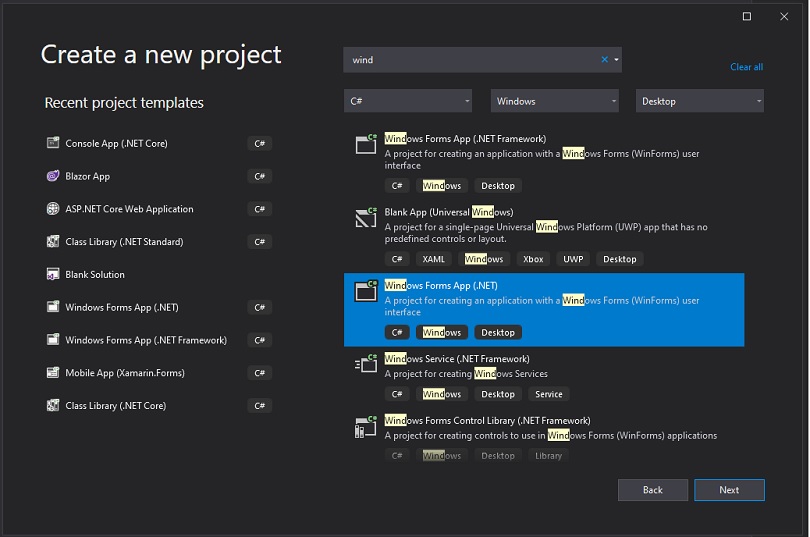Click the Recent project templates heading
The image size is (810, 537).
click(x=124, y=103)
